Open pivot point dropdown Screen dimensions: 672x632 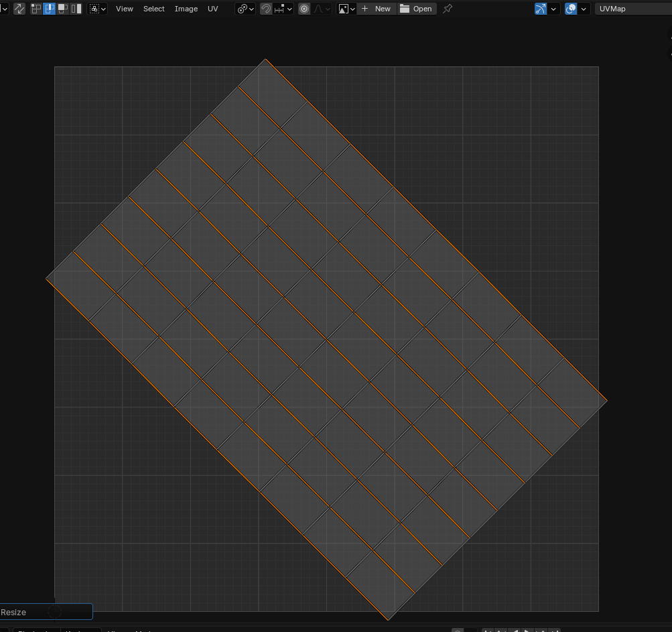tap(246, 9)
